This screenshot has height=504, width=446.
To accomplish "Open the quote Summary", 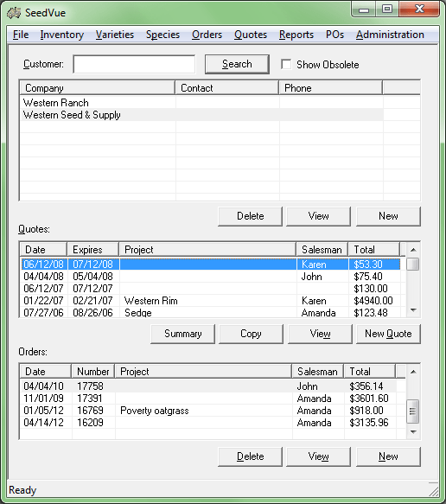I will pos(183,334).
